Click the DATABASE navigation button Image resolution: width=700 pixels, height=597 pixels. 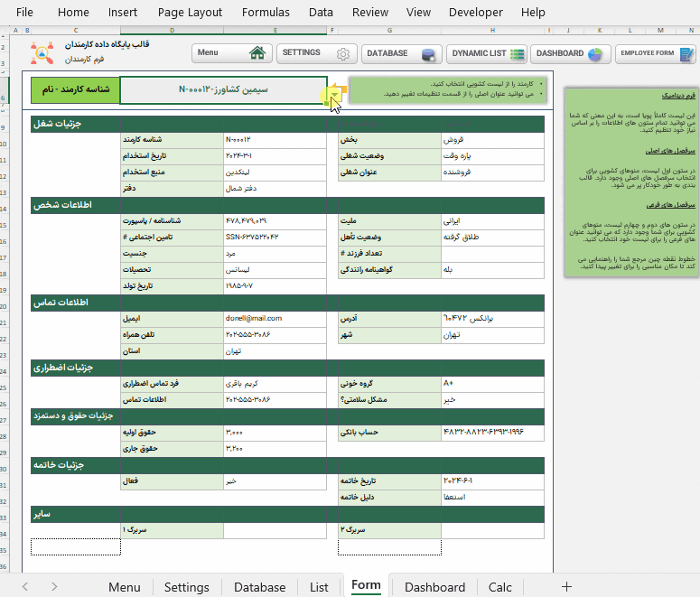coord(401,54)
